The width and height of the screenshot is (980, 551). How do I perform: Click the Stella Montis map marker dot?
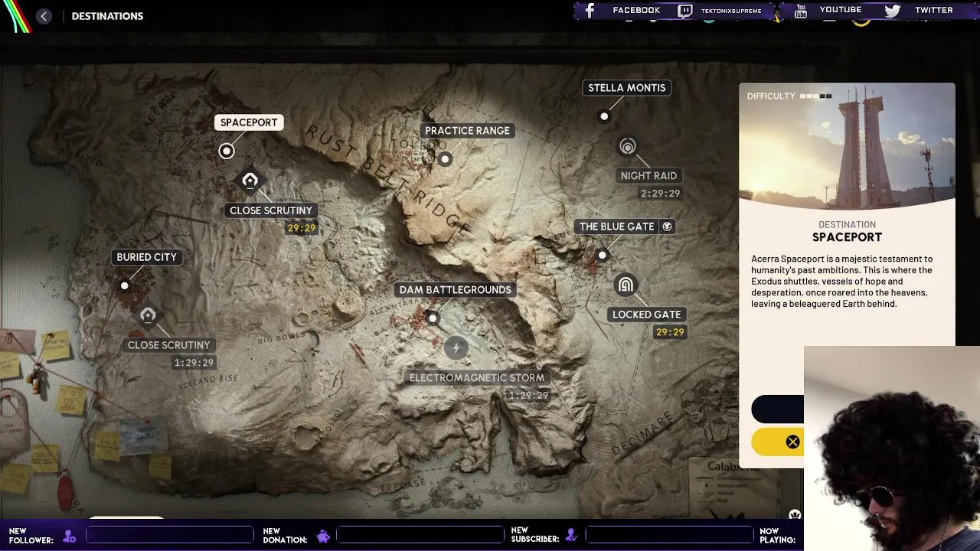pyautogui.click(x=604, y=116)
